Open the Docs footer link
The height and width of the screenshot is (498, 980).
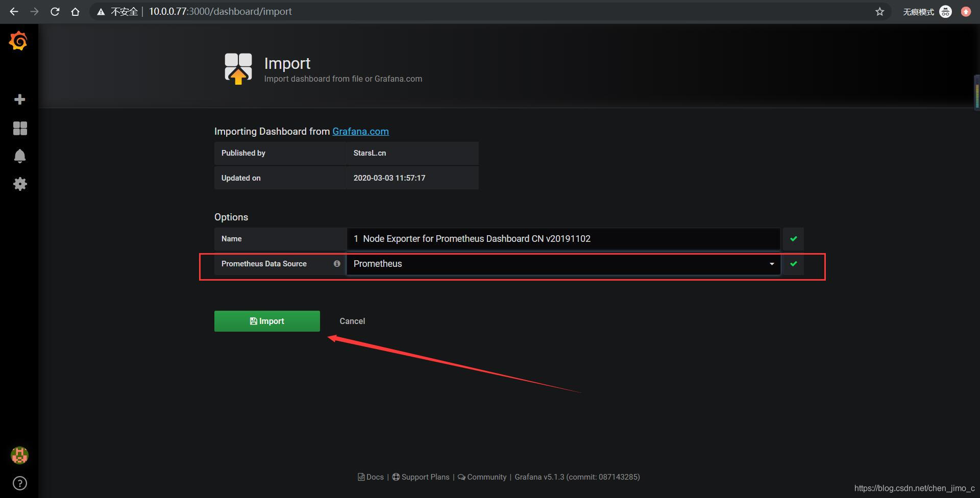(x=371, y=477)
